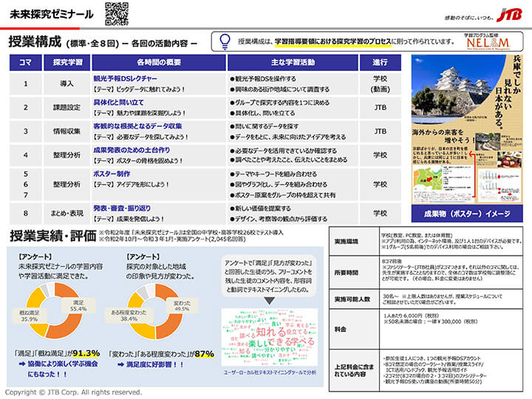Click the 未来探究ゼミナール page title
The image size is (532, 399).
[x=51, y=14]
